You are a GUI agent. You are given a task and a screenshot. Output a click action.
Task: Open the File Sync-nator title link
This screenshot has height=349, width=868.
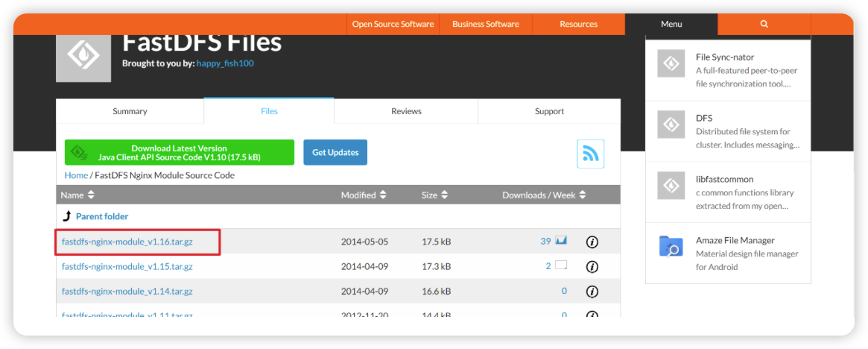click(x=725, y=57)
